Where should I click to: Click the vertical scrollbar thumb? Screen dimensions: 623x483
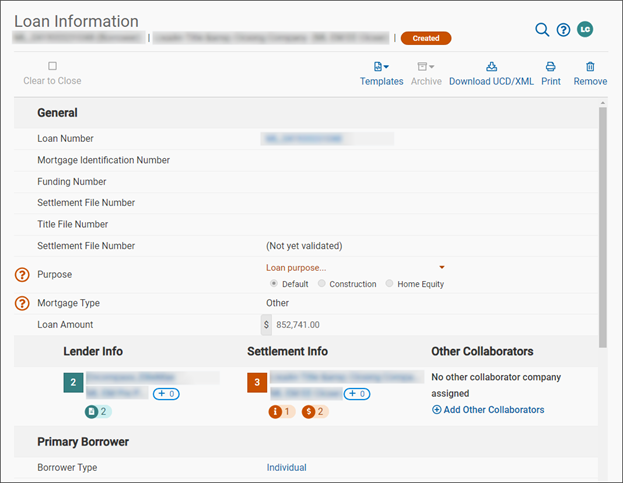pyautogui.click(x=603, y=226)
